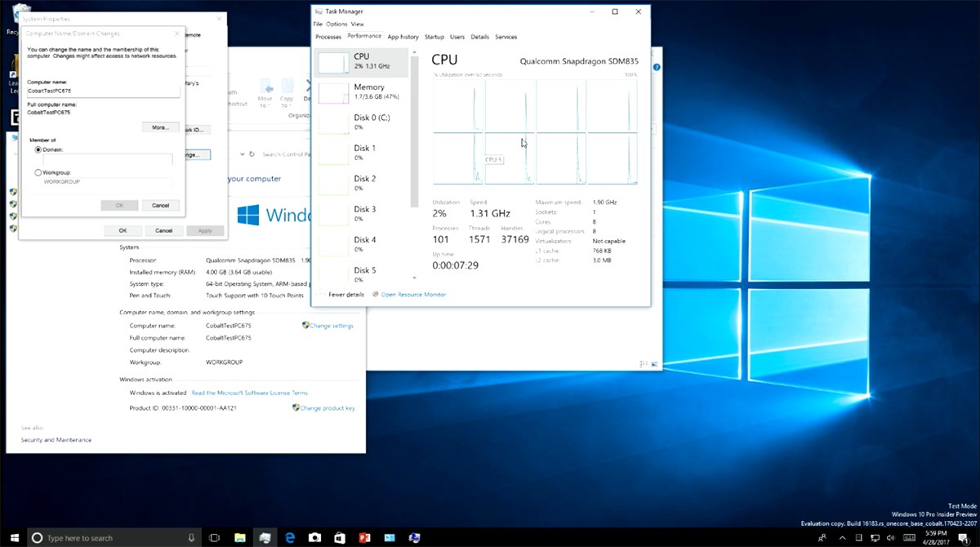This screenshot has height=547, width=980.
Task: Open Task View from the taskbar
Action: coord(215,538)
